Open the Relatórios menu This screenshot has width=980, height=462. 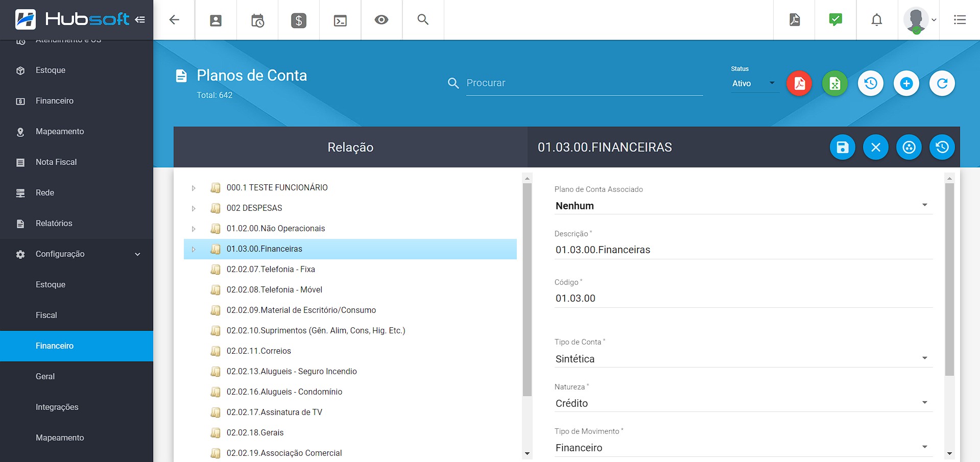click(x=77, y=224)
